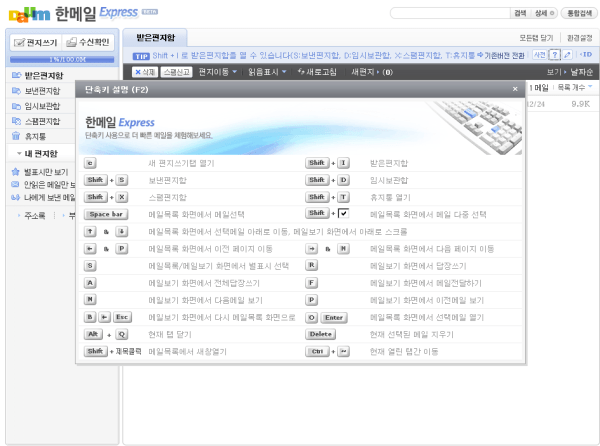Filter 안읽은 메일만 보기 unread mail
Viewport: 600px width, 446px height.
coord(43,185)
